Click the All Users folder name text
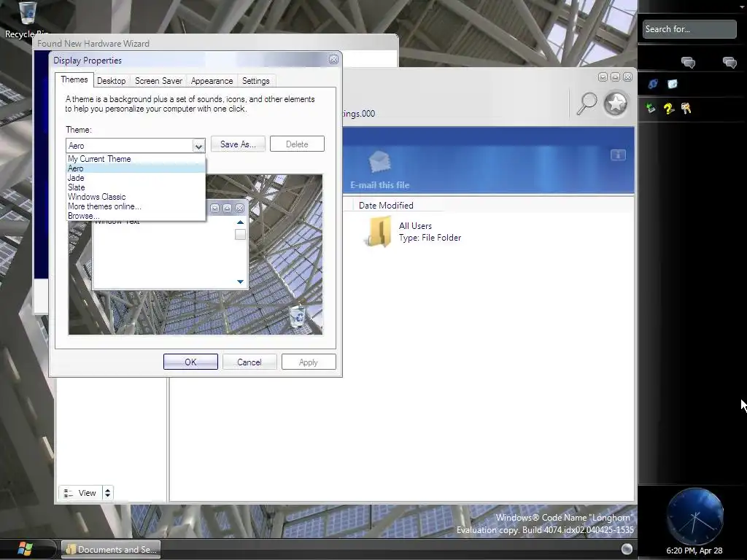 point(415,226)
